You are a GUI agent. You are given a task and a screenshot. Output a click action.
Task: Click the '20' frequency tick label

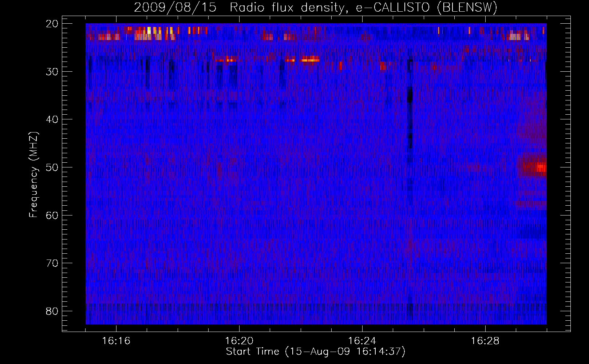click(x=52, y=24)
